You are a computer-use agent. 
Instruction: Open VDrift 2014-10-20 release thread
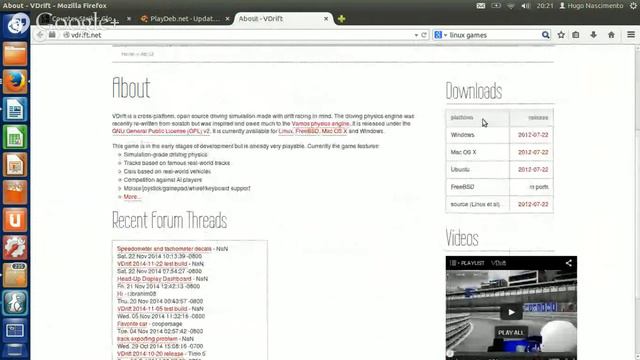tap(150, 353)
